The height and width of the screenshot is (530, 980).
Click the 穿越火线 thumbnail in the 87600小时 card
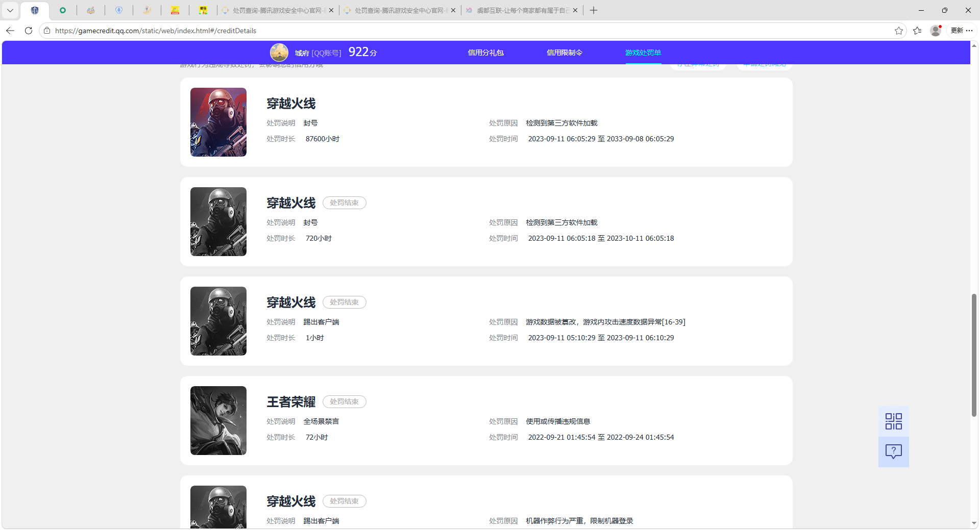coord(218,122)
